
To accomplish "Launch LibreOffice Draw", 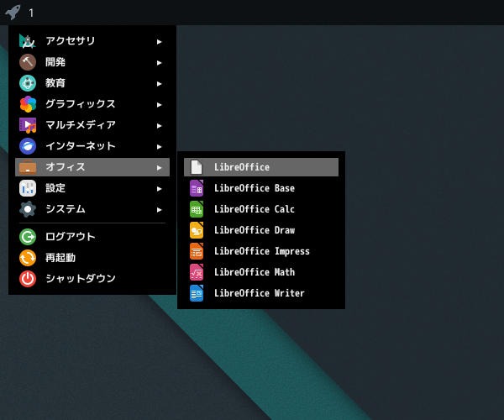I will coord(261,230).
